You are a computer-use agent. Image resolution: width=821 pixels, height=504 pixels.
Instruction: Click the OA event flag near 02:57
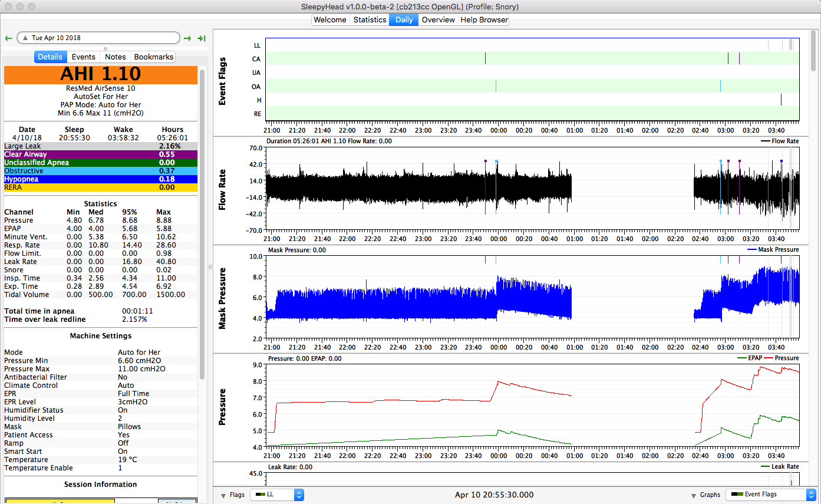[x=720, y=86]
